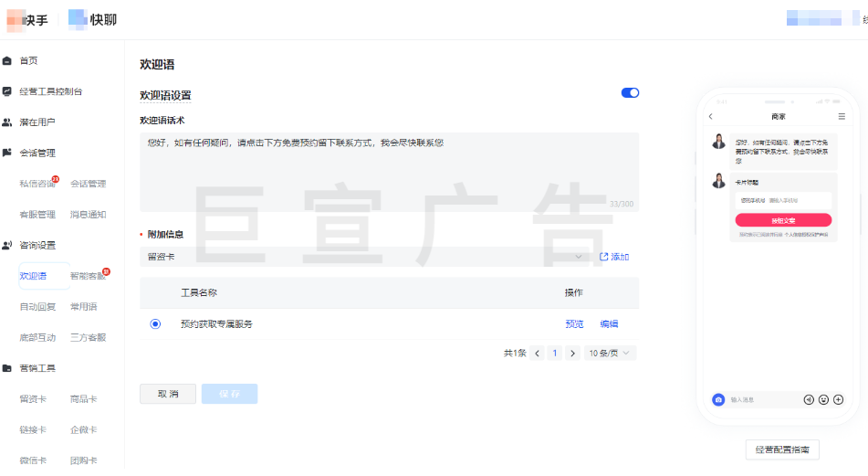Click the 编辑 link in table row
868x476 pixels.
coord(609,324)
